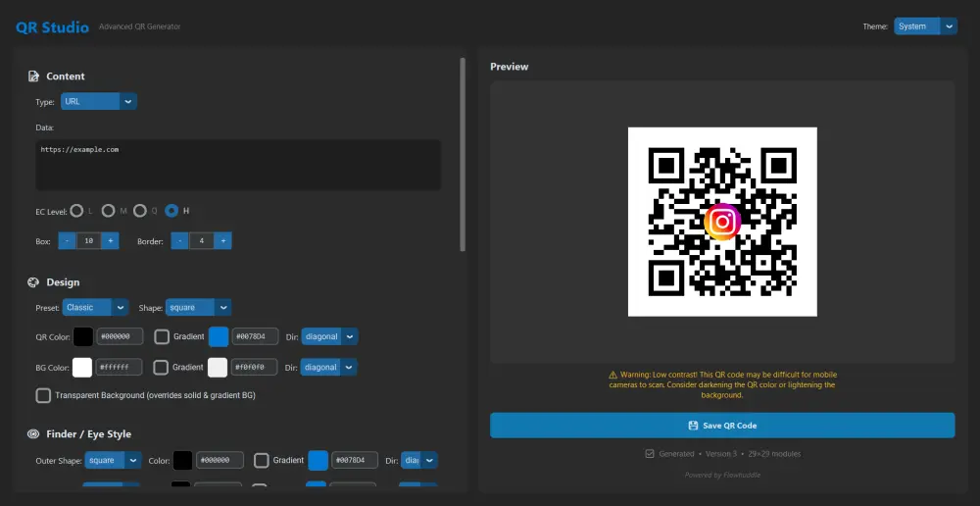Click the Box value field showing 10

89,241
